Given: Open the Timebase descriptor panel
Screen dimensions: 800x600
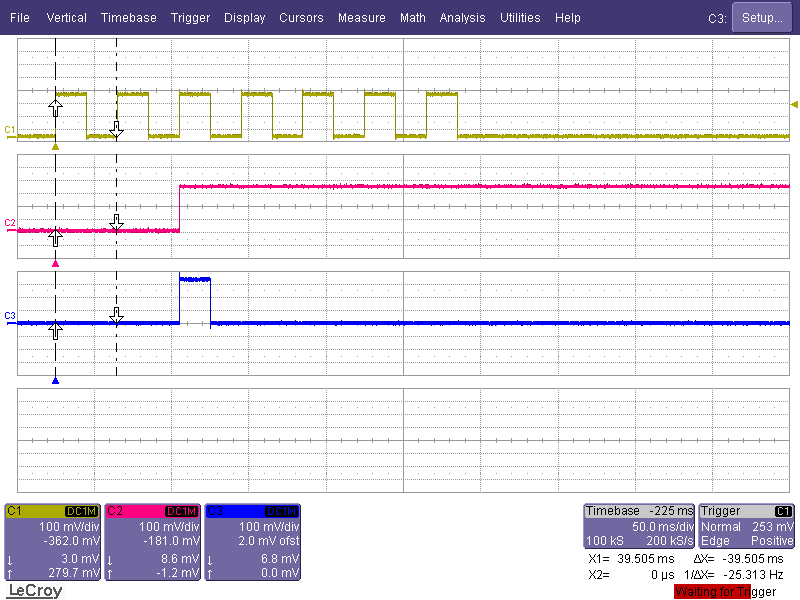Looking at the screenshot, I should coord(639,526).
